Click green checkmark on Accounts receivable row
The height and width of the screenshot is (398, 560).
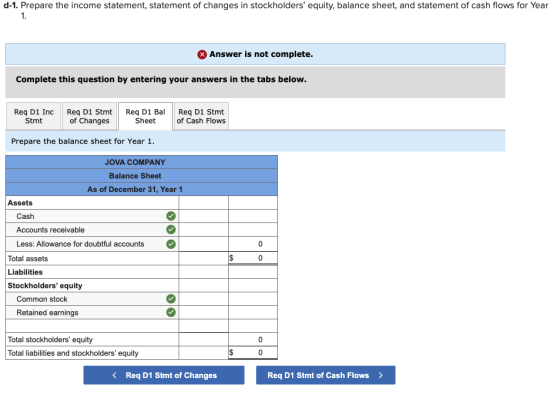click(171, 229)
